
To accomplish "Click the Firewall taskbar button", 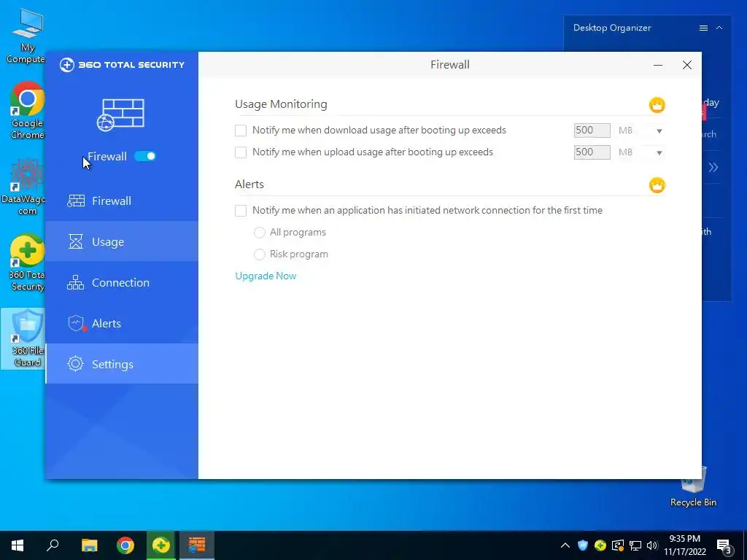I will (x=197, y=545).
